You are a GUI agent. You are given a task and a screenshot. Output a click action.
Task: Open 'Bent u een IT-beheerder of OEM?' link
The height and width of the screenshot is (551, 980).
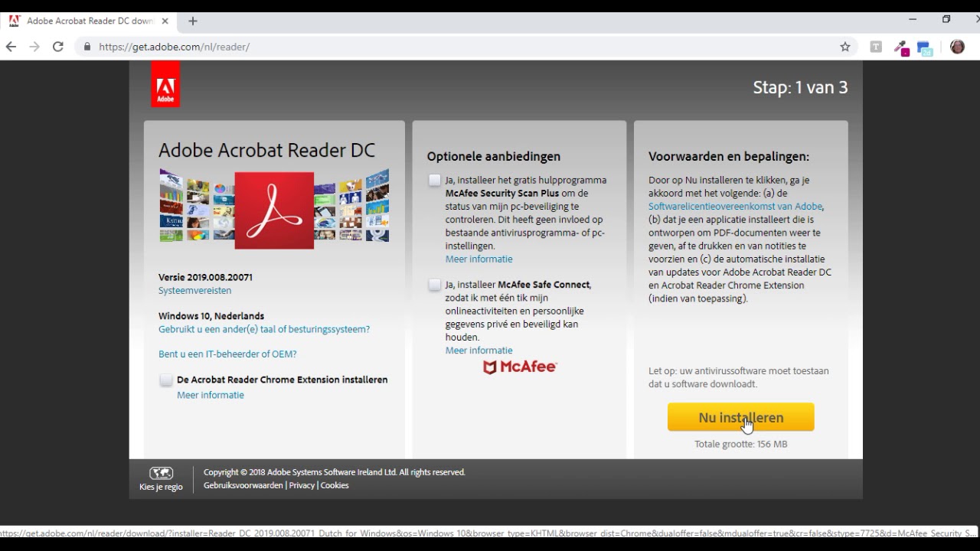227,354
